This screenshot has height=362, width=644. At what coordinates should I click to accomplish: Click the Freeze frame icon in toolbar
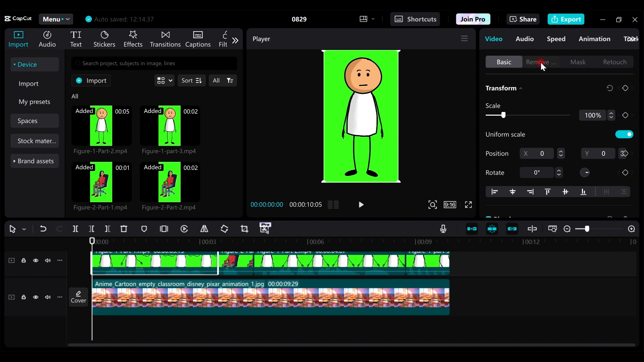164,229
